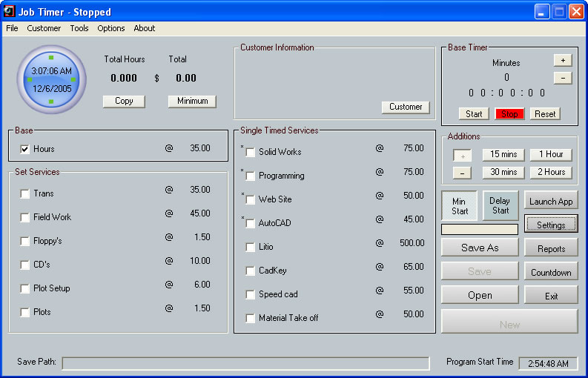Check the Web Site checkbox
The image size is (588, 378).
click(x=250, y=200)
